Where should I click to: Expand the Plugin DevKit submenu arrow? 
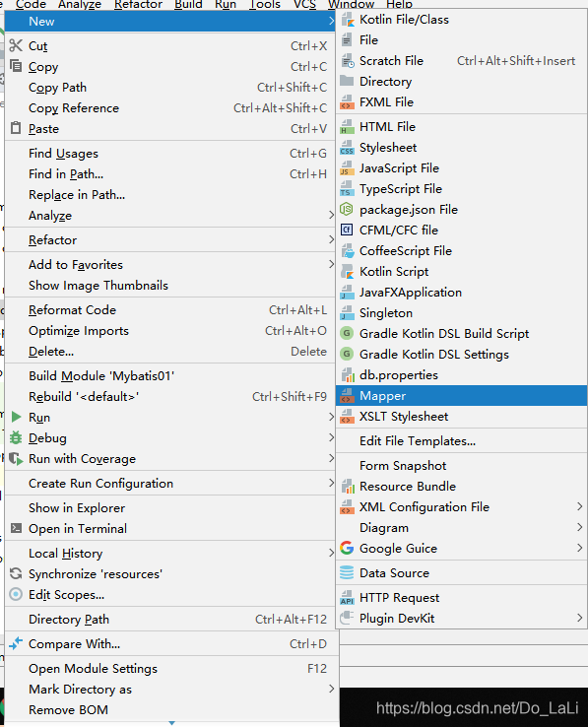tap(580, 618)
